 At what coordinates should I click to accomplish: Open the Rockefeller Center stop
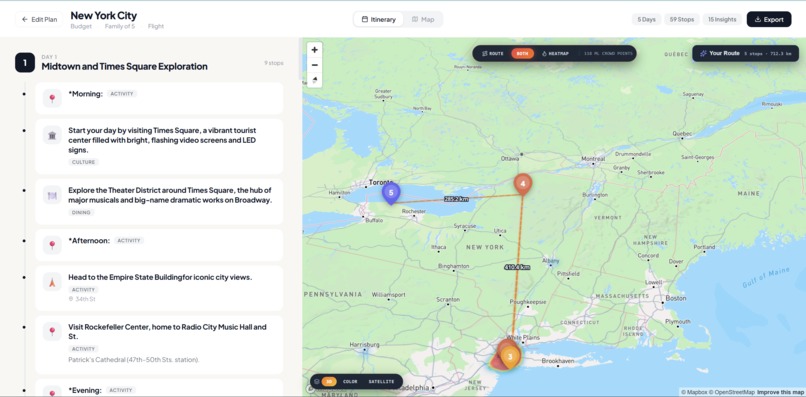coord(159,345)
